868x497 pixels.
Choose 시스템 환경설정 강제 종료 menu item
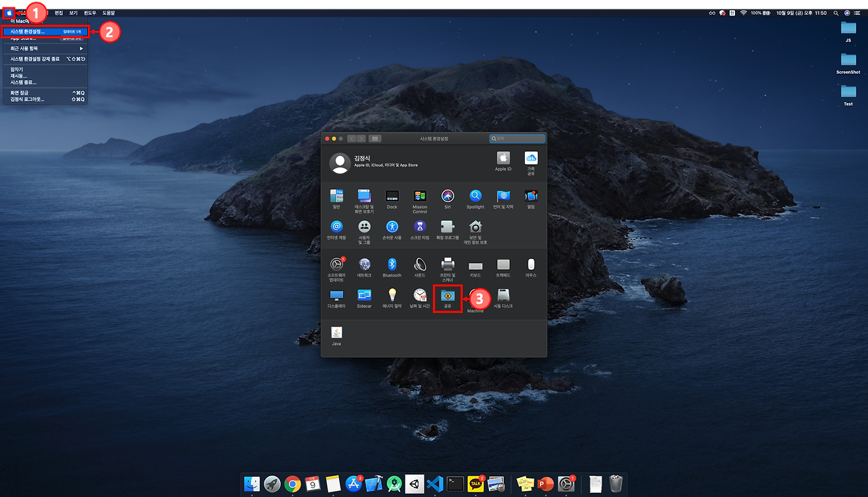click(x=45, y=59)
